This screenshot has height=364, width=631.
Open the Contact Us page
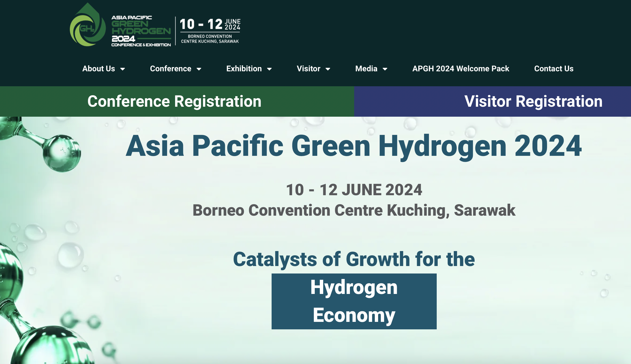click(554, 69)
